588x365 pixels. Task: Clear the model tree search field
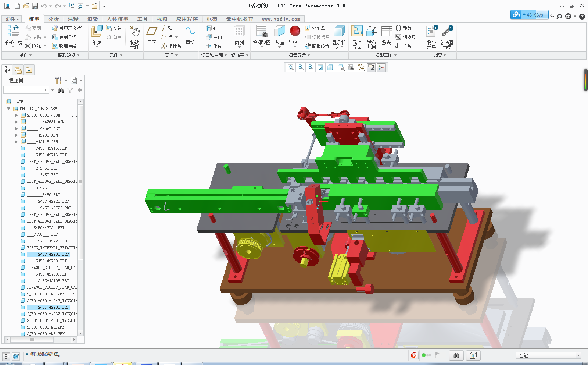coord(46,90)
